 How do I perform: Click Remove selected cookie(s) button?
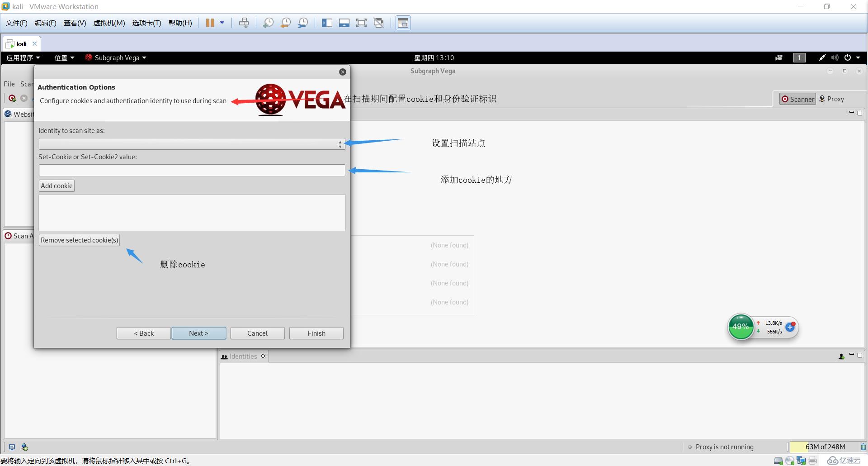coord(80,240)
